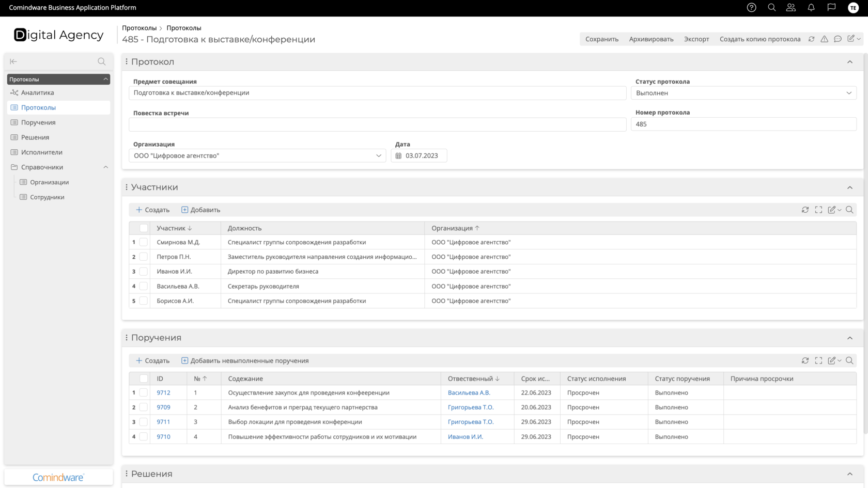Click the notifications bell icon
The height and width of the screenshot is (488, 868).
[x=811, y=8]
